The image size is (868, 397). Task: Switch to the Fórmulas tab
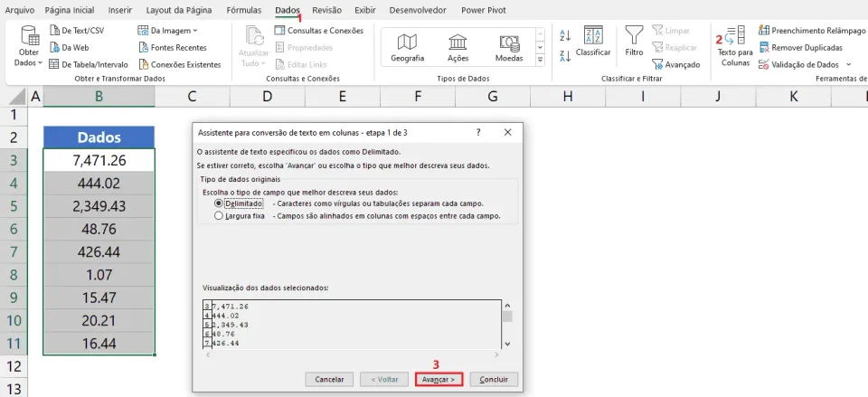point(245,10)
